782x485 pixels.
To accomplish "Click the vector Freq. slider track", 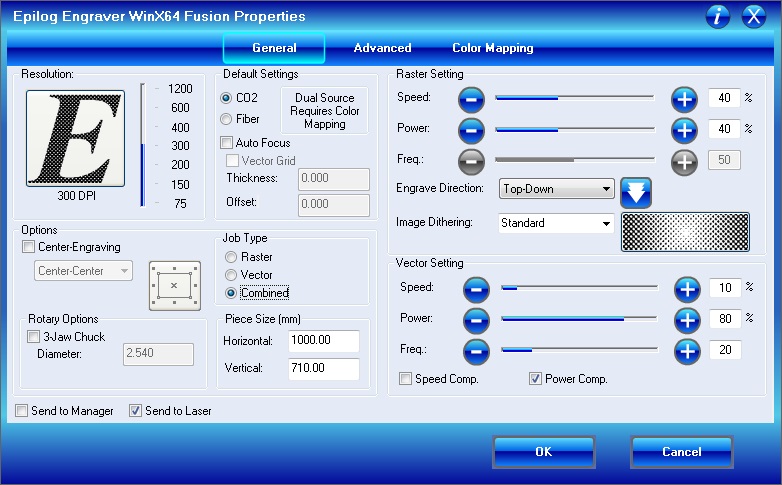I will pos(580,350).
